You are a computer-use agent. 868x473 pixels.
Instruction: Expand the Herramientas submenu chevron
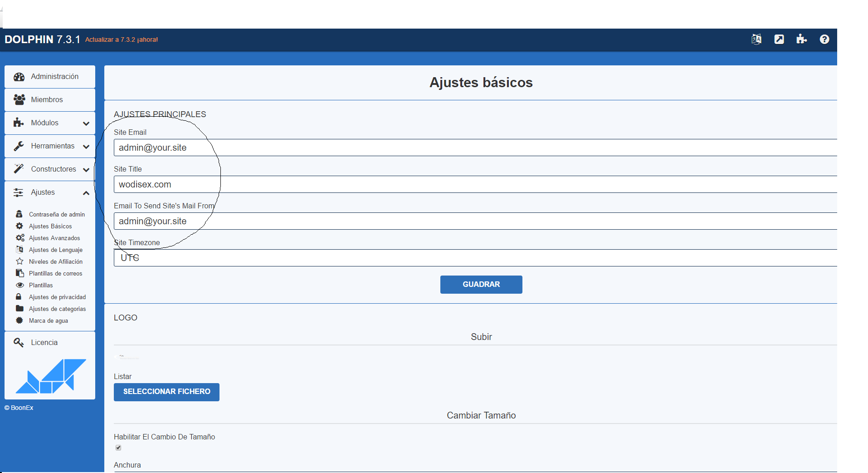pos(86,147)
